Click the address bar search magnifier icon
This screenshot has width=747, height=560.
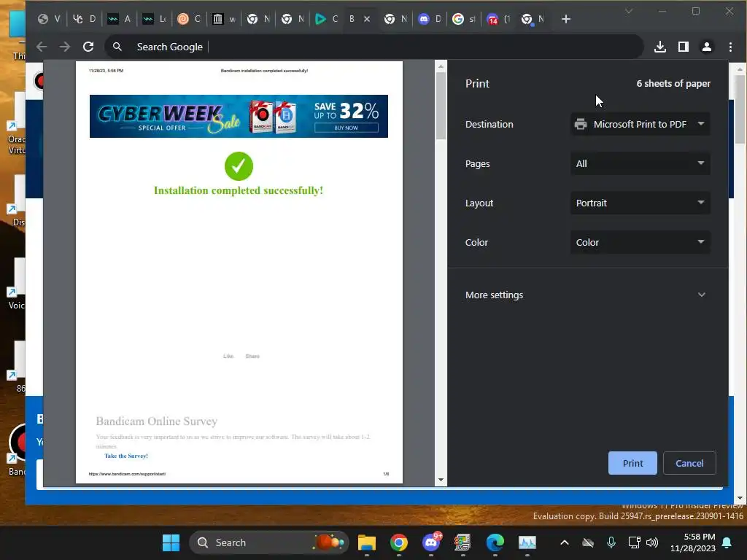[x=117, y=47]
